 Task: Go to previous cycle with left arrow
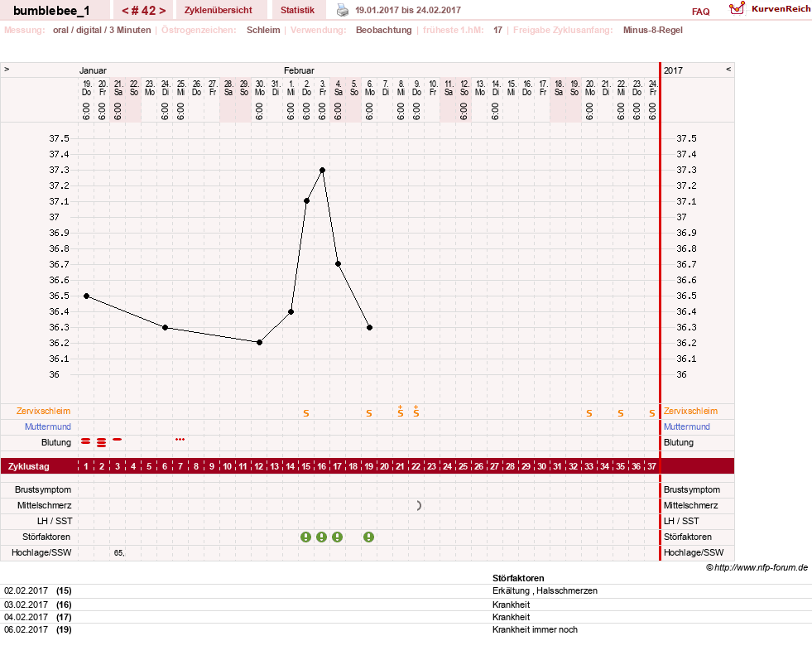[x=125, y=11]
